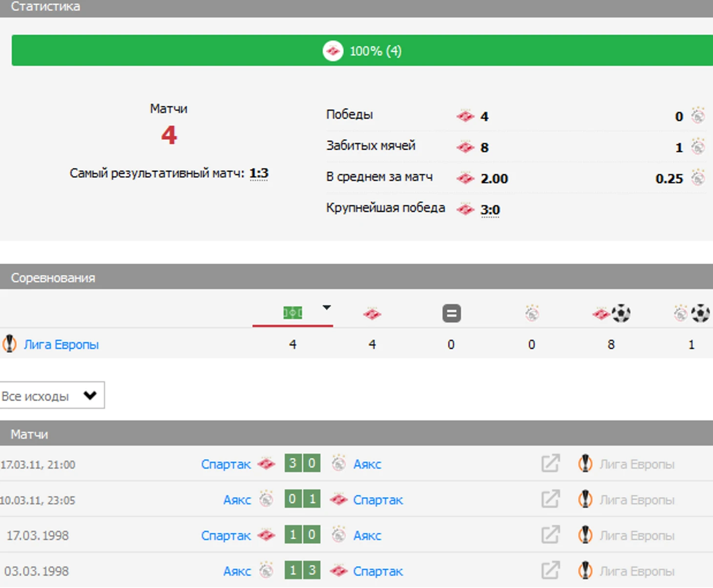This screenshot has width=713, height=588.
Task: Click the Соревнования section header
Action: pyautogui.click(x=356, y=277)
